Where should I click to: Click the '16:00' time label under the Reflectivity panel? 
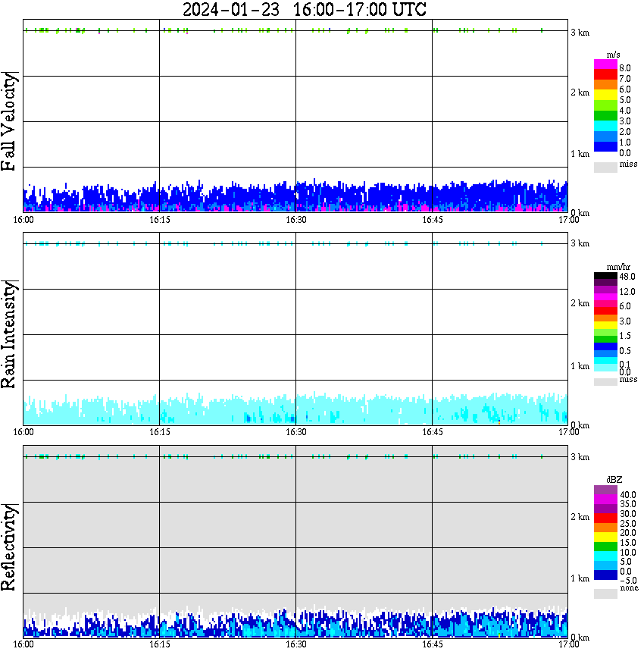click(23, 644)
